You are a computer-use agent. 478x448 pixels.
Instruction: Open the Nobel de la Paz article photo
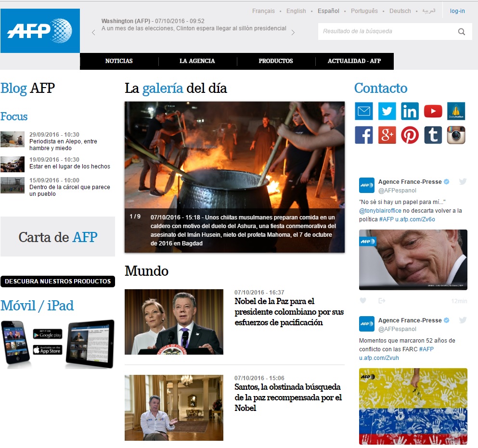tap(174, 322)
